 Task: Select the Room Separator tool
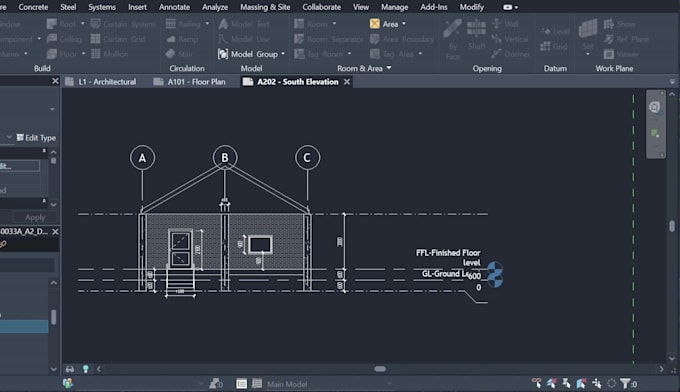[328, 39]
